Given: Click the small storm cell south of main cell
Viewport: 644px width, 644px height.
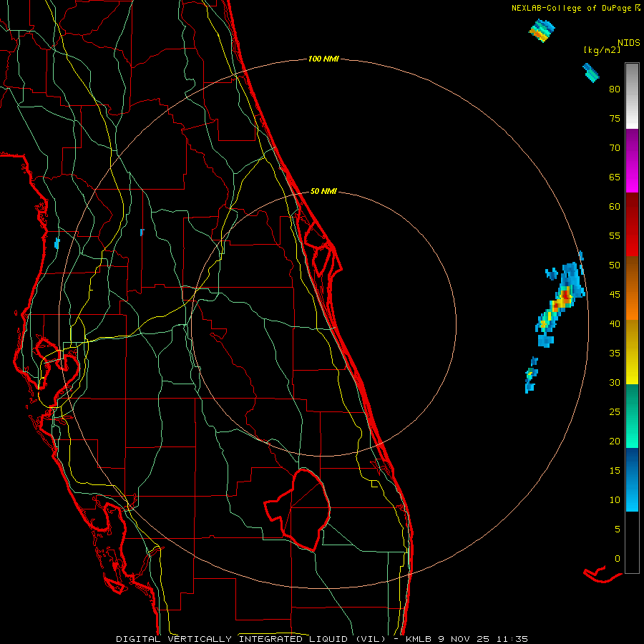Looking at the screenshot, I should [x=531, y=375].
